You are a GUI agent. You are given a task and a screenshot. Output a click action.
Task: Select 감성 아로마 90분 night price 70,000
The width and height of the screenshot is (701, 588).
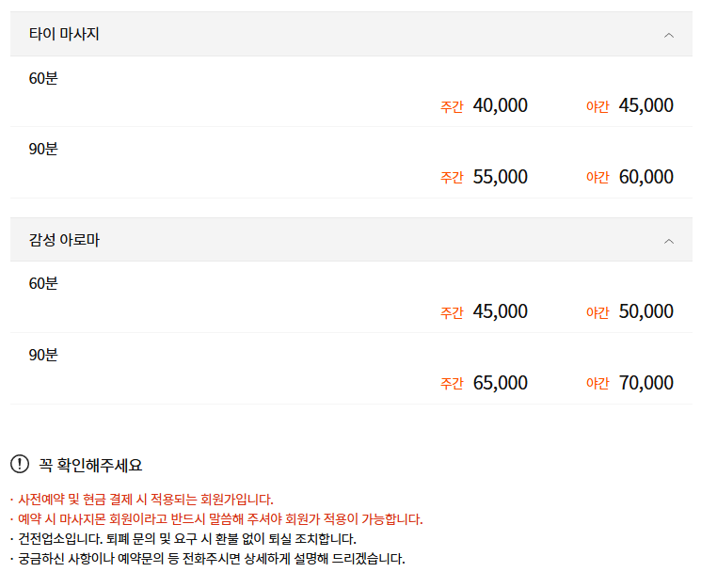[645, 383]
